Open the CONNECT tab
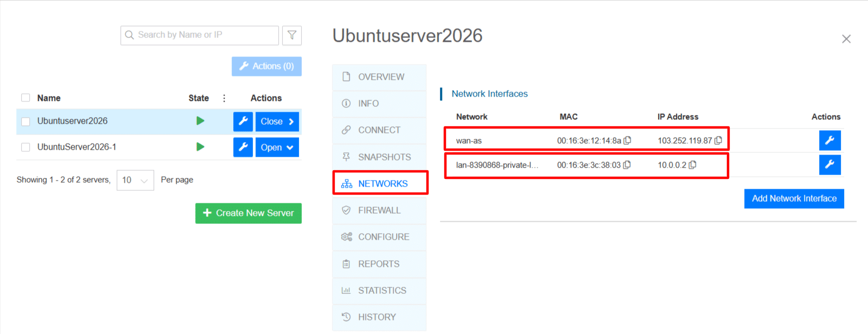The height and width of the screenshot is (334, 868). coord(379,130)
